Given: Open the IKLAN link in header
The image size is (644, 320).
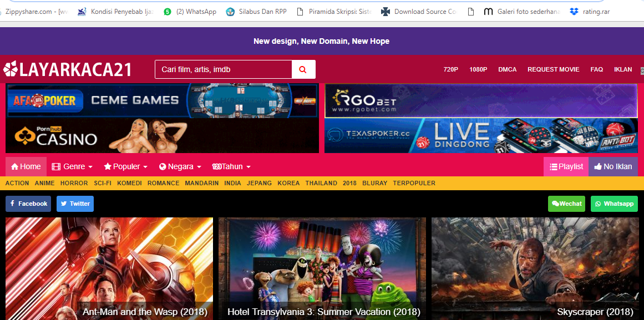Looking at the screenshot, I should (623, 69).
